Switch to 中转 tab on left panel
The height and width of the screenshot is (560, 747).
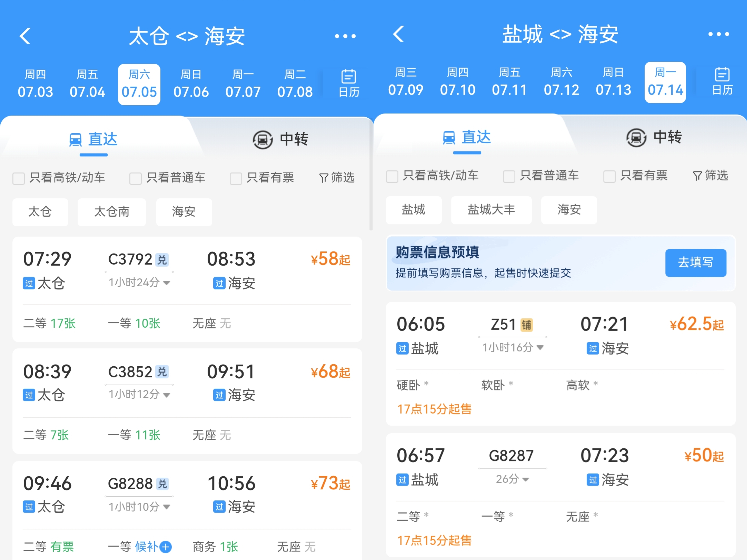tap(281, 139)
